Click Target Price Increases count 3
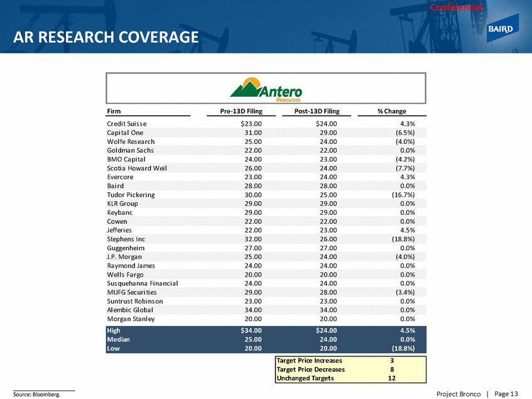Image resolution: width=532 pixels, height=399 pixels. [392, 361]
